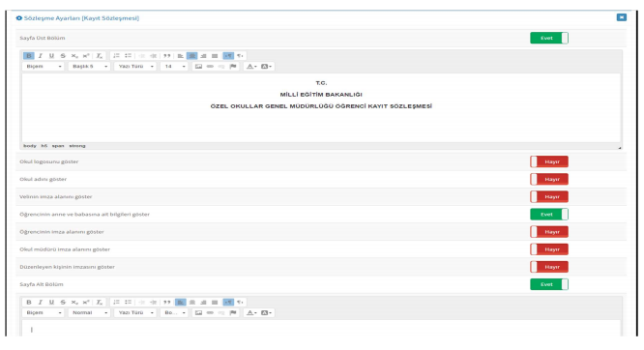Click anchor flag icon in top editor

[x=233, y=67]
